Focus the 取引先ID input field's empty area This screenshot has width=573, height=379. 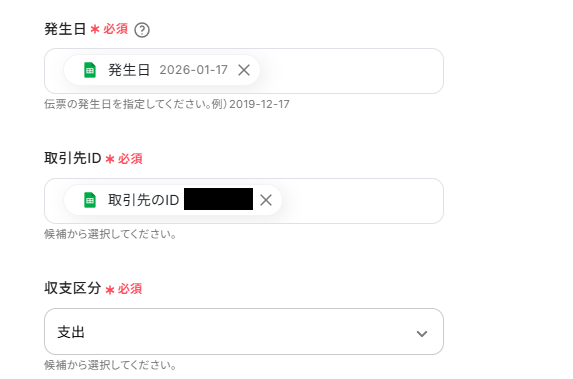pos(362,201)
